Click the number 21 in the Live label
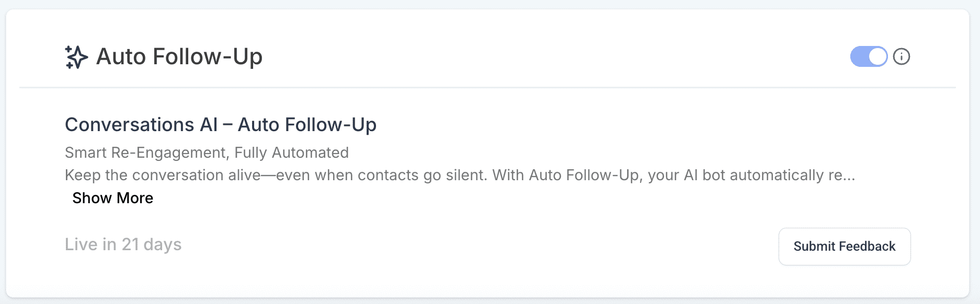 point(130,244)
